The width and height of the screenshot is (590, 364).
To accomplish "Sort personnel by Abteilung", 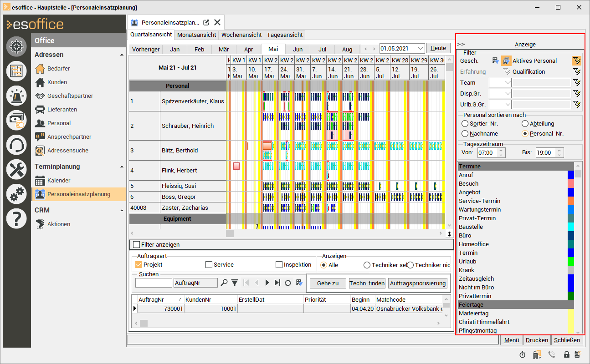I will pyautogui.click(x=525, y=123).
